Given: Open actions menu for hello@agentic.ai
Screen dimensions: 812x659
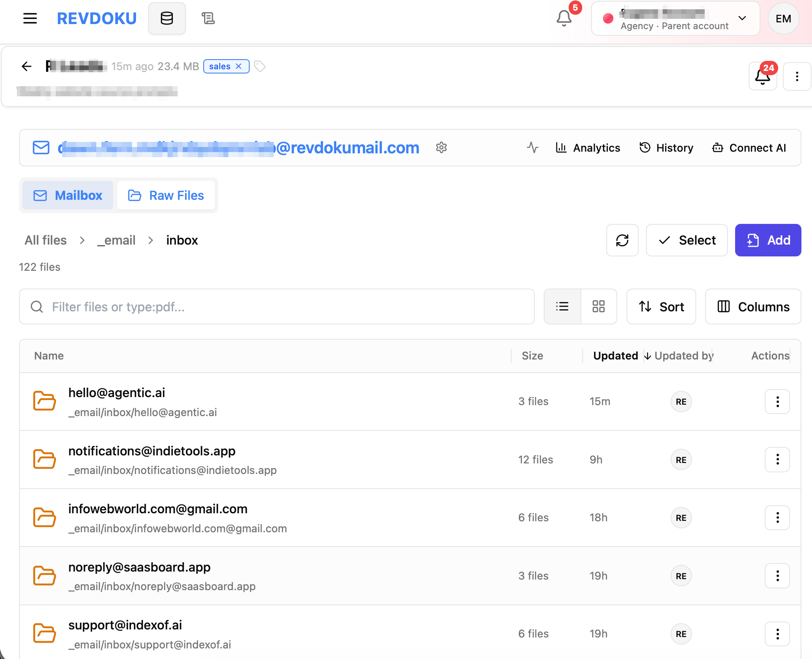Looking at the screenshot, I should (x=777, y=402).
